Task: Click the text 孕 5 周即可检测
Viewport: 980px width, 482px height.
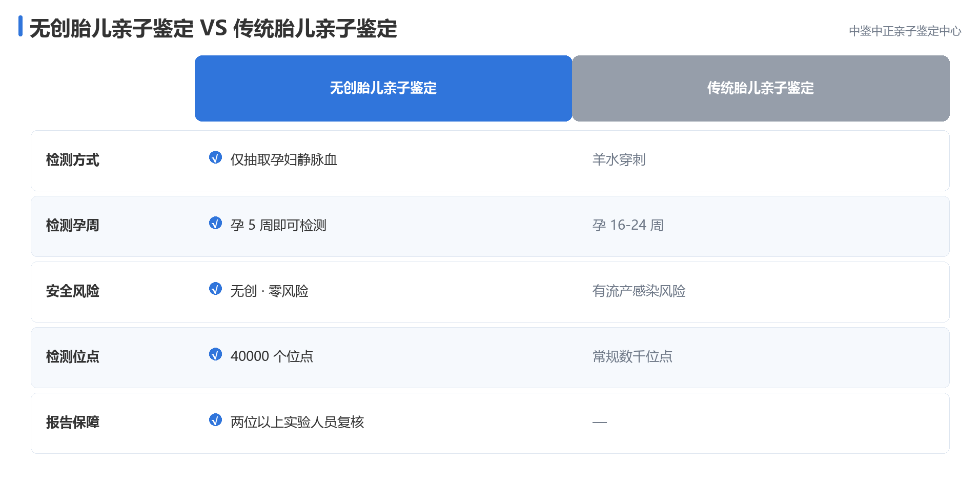Action: click(x=278, y=226)
